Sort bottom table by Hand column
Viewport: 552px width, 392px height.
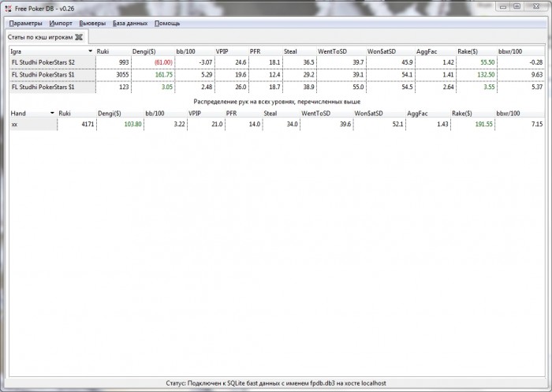tap(33, 114)
